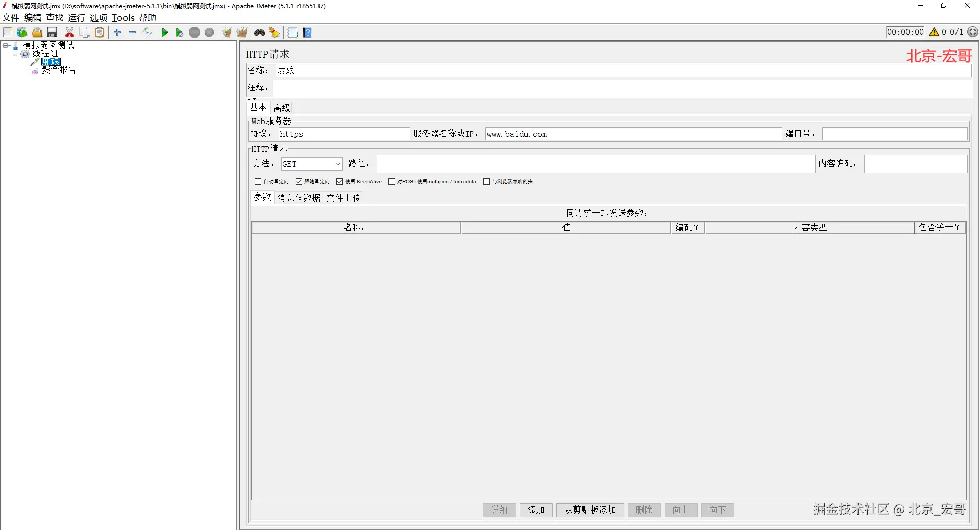Click the 内容编码 input field
This screenshot has height=530, width=980.
tap(916, 164)
